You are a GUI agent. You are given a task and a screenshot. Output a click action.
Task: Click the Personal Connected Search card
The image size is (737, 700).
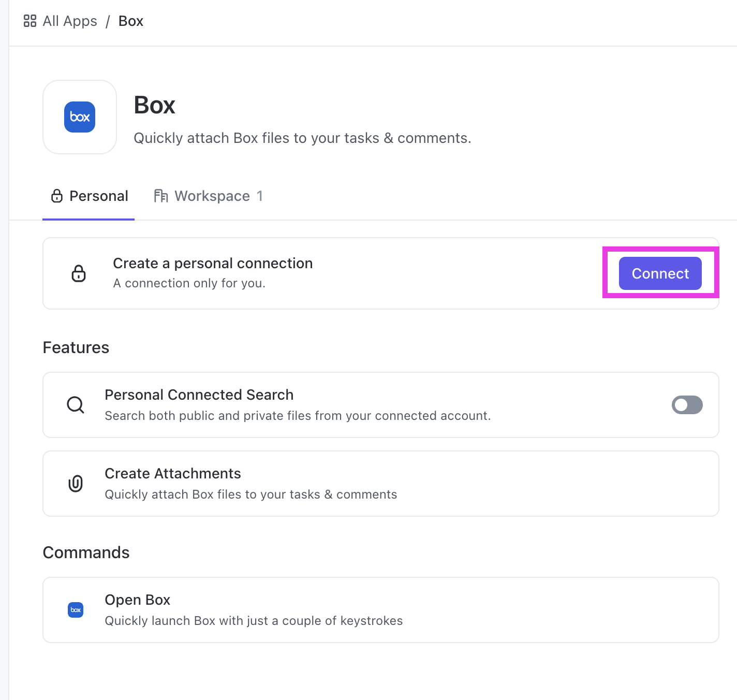click(362, 405)
